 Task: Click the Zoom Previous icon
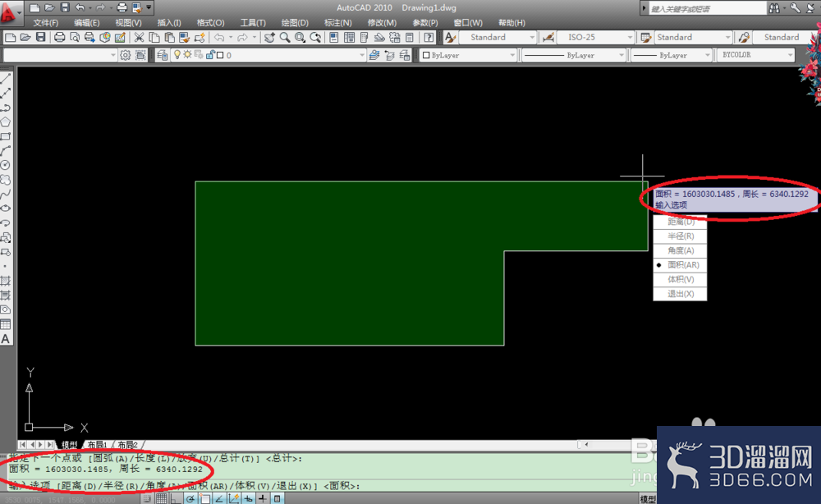(315, 37)
